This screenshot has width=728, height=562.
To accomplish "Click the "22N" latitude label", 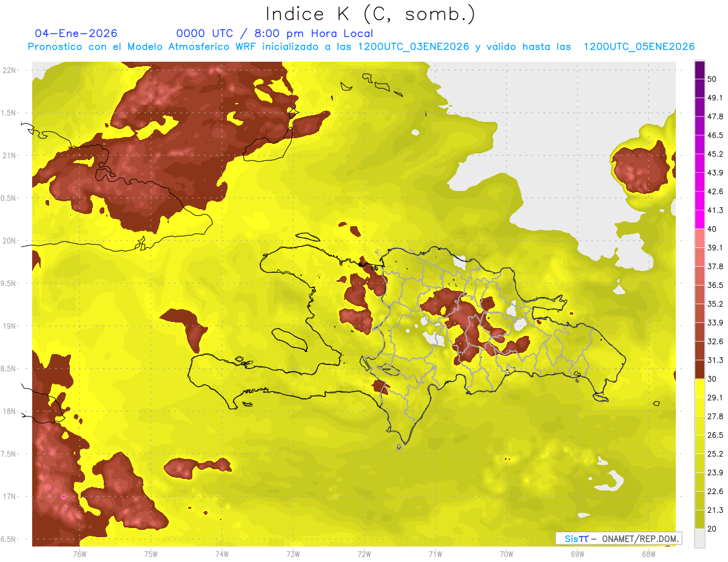I will 9,70.
